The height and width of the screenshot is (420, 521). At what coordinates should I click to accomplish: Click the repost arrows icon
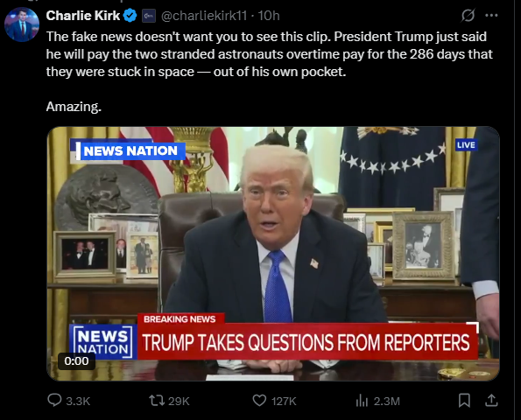coord(157,400)
